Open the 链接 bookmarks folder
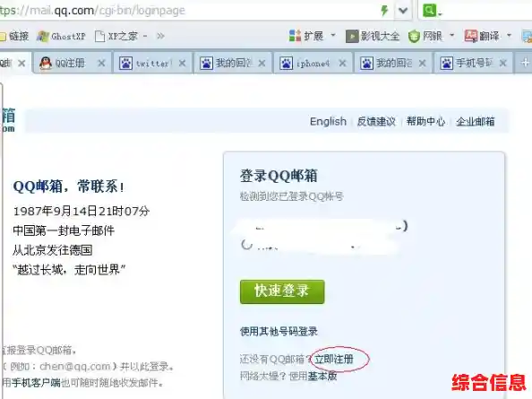The width and height of the screenshot is (532, 399). (14, 36)
